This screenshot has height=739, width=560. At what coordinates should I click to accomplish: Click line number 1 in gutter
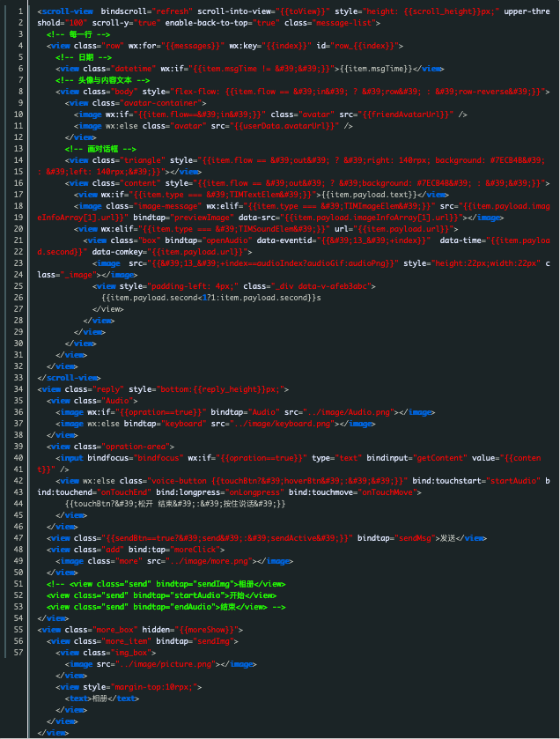(x=20, y=11)
